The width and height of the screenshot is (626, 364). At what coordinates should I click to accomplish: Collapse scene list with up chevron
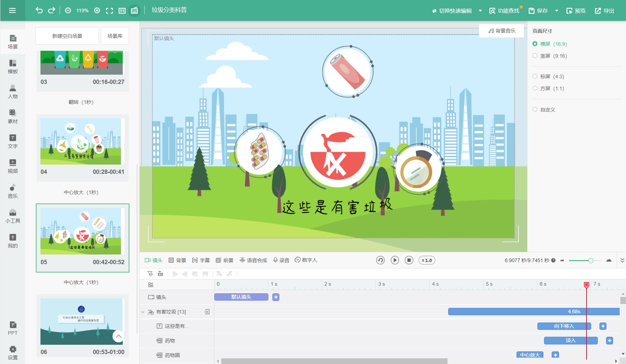pyautogui.click(x=118, y=336)
